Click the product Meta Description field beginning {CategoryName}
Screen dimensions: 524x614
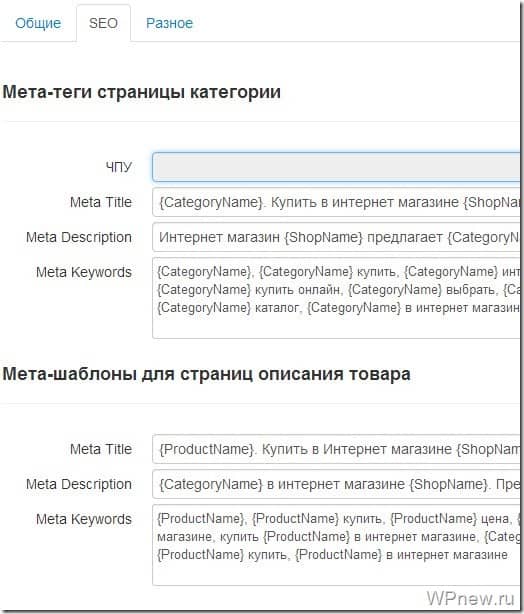pyautogui.click(x=336, y=484)
